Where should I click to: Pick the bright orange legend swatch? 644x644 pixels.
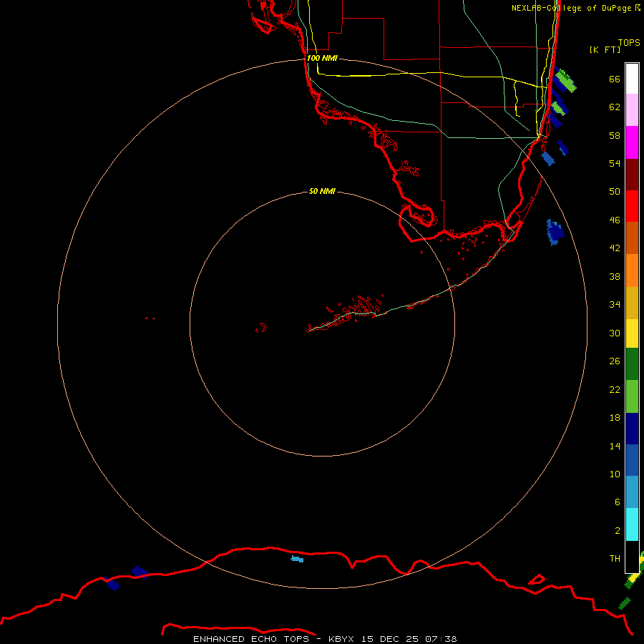tap(632, 270)
